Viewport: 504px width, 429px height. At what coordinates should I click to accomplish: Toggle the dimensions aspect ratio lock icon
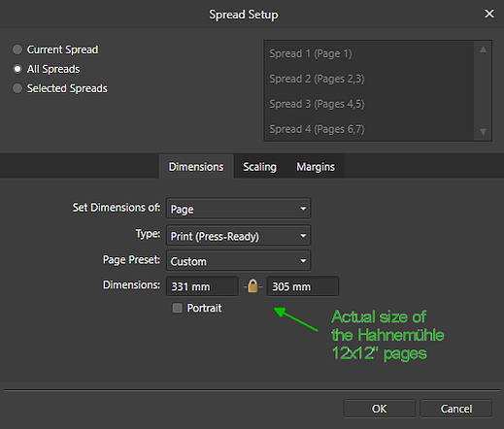pyautogui.click(x=252, y=286)
